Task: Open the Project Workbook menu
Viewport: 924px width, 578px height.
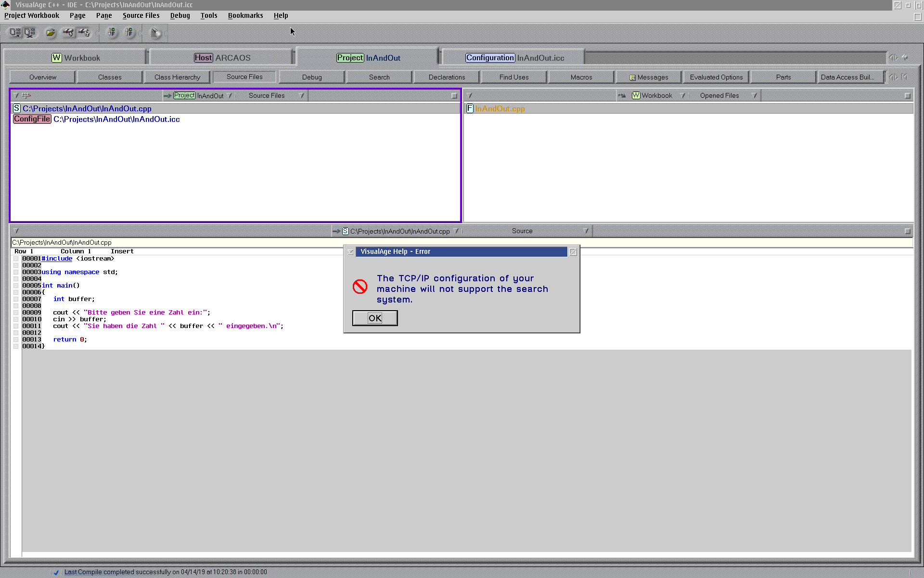Action: click(x=32, y=15)
